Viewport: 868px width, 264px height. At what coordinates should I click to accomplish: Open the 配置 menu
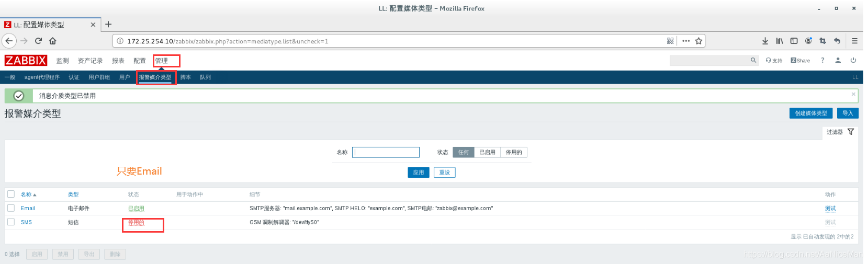[139, 61]
